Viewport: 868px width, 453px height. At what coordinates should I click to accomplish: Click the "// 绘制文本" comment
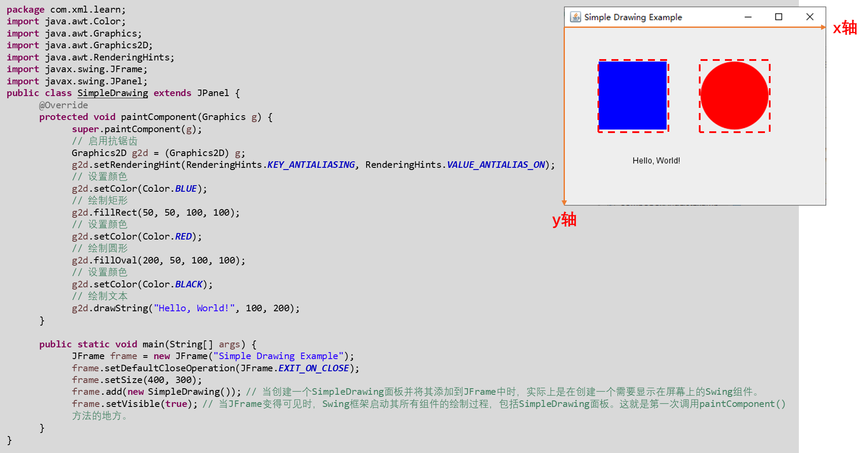tap(100, 296)
